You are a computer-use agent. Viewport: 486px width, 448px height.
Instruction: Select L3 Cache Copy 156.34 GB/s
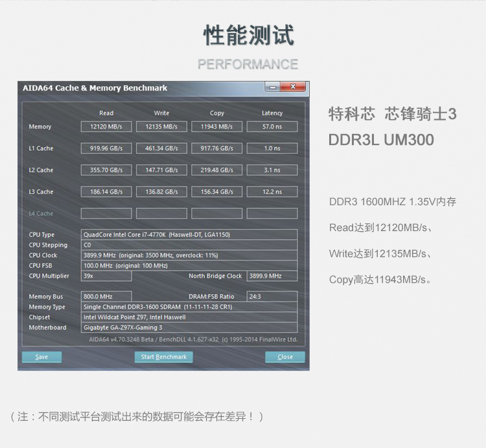click(216, 192)
